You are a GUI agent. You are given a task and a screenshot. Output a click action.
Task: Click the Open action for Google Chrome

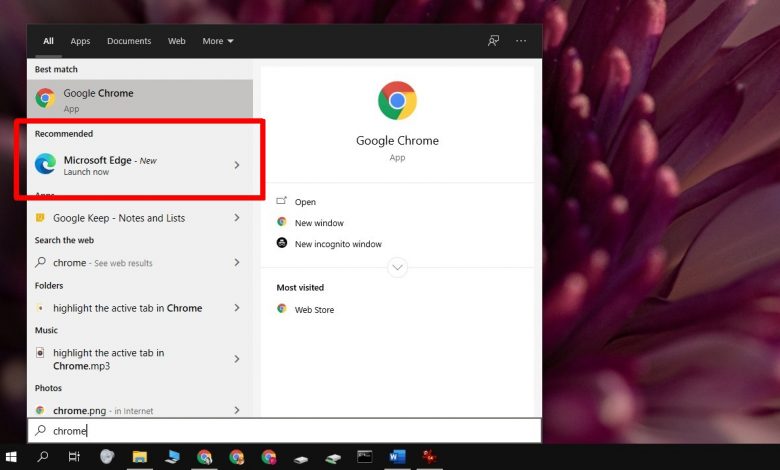(x=305, y=202)
